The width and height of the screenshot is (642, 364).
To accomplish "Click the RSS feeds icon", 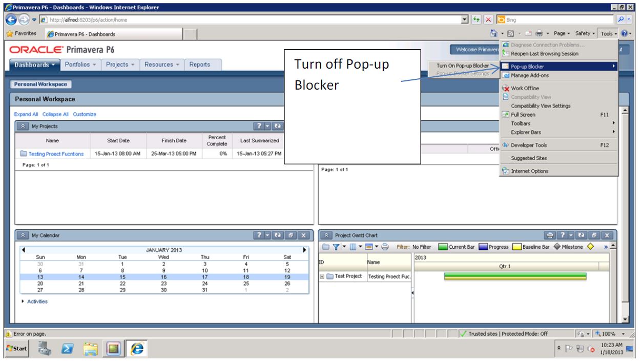I will click(x=511, y=34).
